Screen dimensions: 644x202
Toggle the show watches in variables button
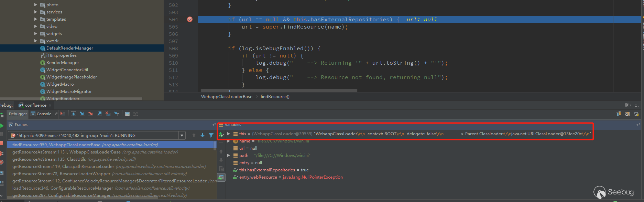click(x=221, y=177)
